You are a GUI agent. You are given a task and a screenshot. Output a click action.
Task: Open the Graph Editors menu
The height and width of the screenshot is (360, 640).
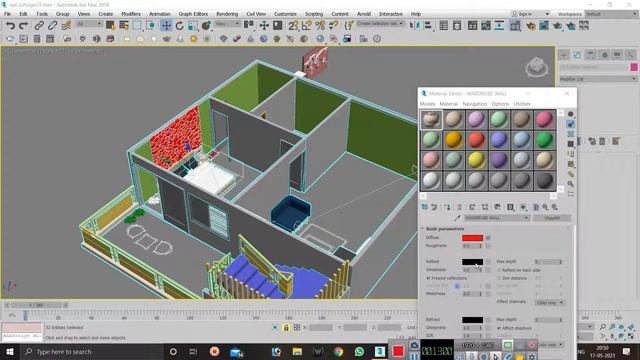point(193,14)
